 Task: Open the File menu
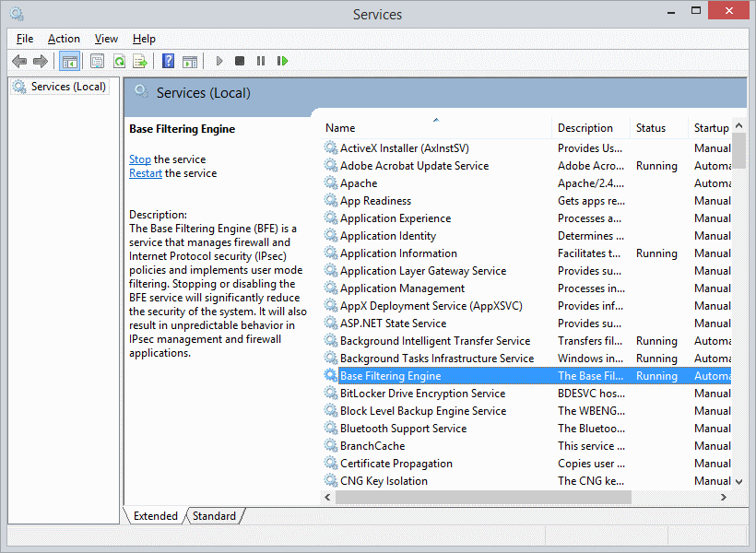[x=25, y=39]
